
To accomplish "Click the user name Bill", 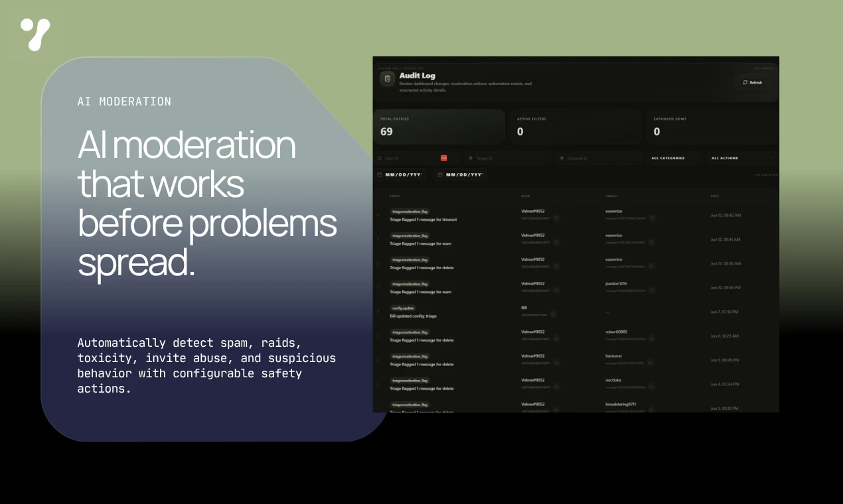I will pos(524,308).
